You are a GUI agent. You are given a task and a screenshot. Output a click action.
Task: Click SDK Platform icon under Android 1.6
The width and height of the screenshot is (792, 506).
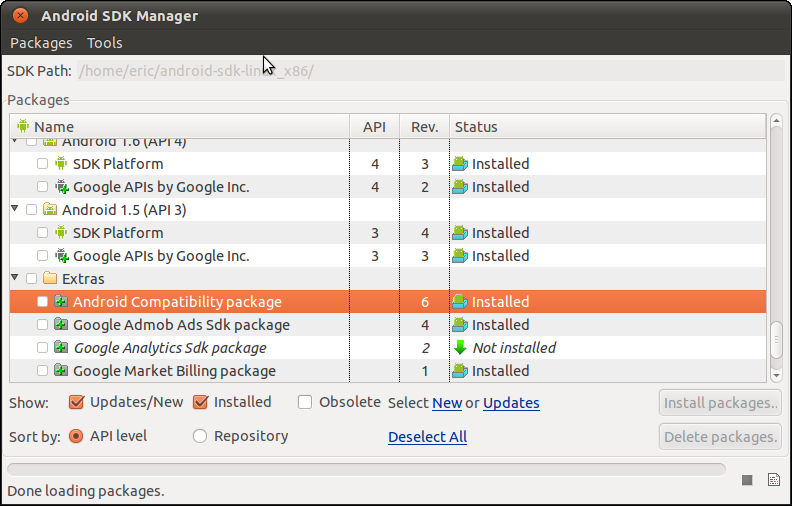61,163
